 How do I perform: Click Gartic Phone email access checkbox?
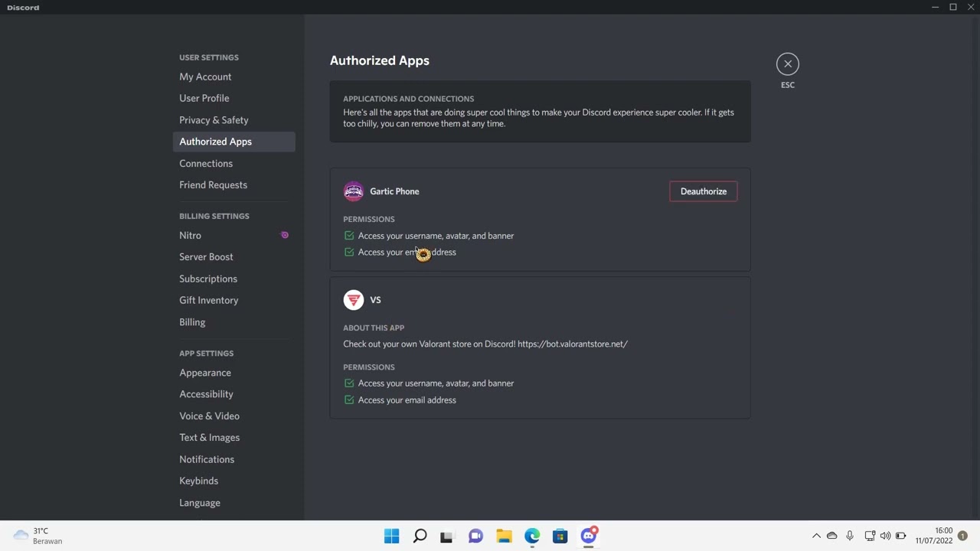(x=349, y=252)
